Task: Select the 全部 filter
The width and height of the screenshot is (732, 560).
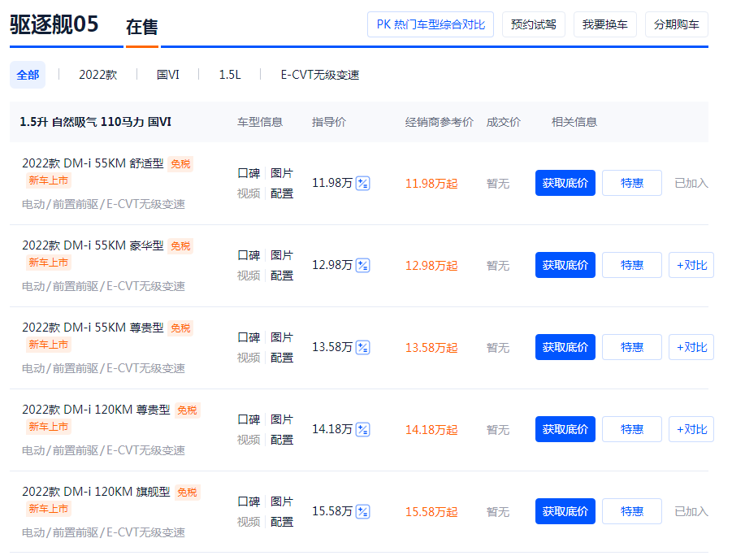Action: 27,74
